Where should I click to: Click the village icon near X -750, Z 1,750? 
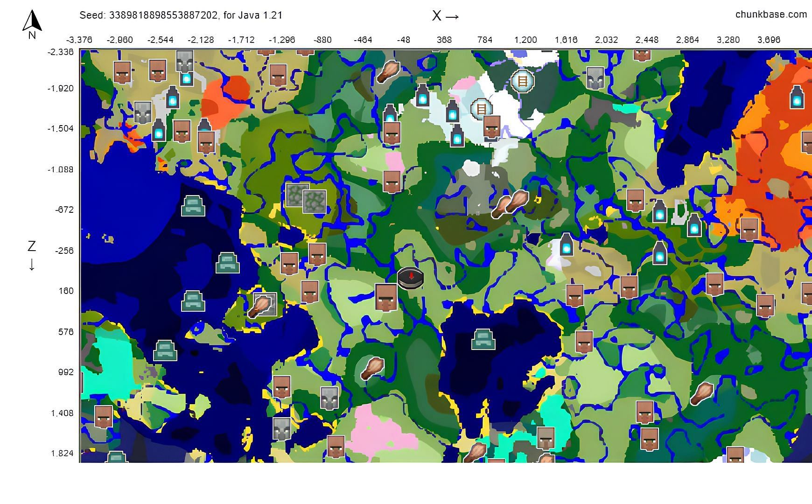[336, 447]
